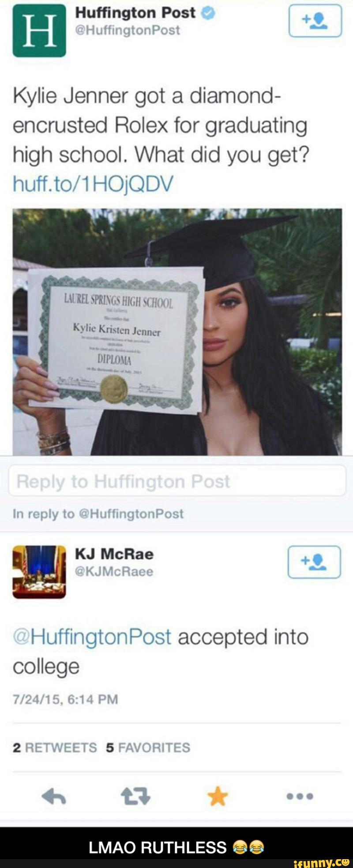Toggle the favorite star icon
The height and width of the screenshot is (868, 353).
click(218, 797)
